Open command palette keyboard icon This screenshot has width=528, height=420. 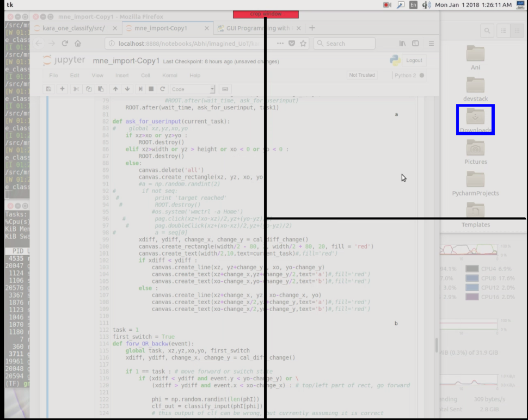[x=225, y=89]
